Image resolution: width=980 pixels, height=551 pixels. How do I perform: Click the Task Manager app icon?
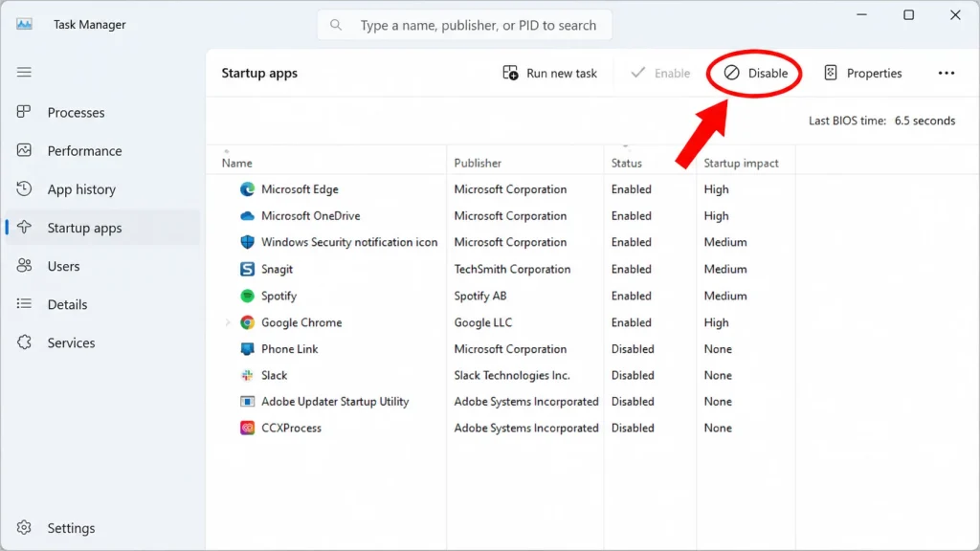pos(24,24)
